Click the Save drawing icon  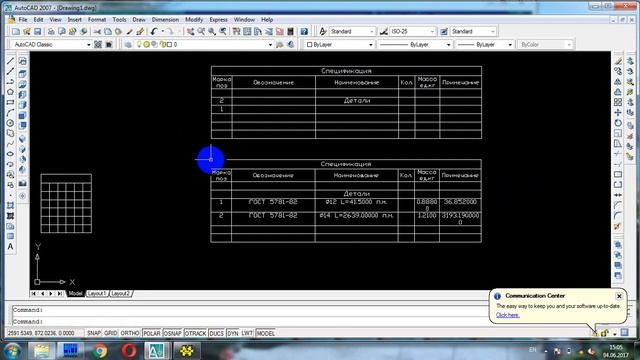point(38,31)
